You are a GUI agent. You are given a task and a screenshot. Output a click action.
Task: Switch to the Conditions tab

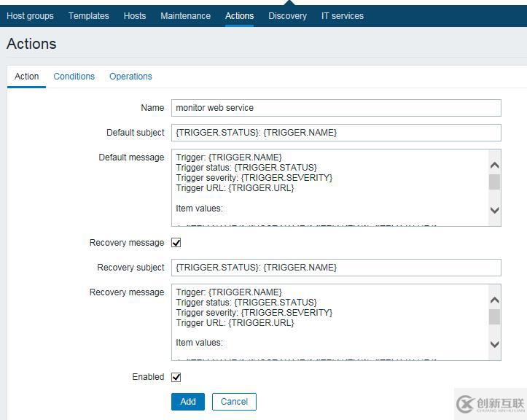click(x=74, y=77)
